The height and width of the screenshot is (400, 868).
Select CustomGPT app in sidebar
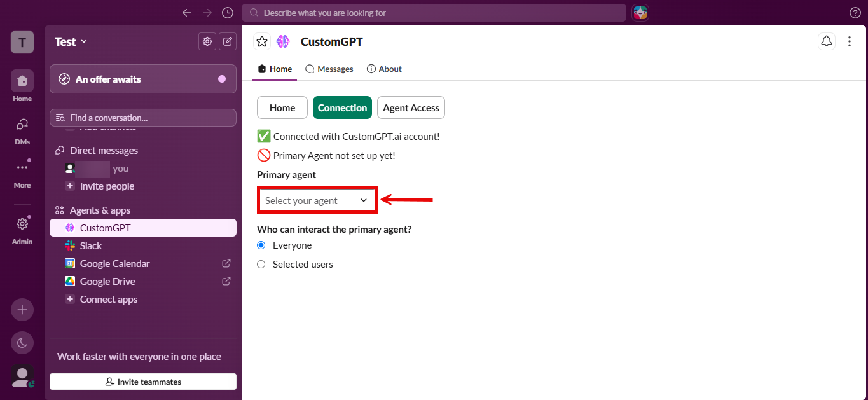pyautogui.click(x=143, y=228)
